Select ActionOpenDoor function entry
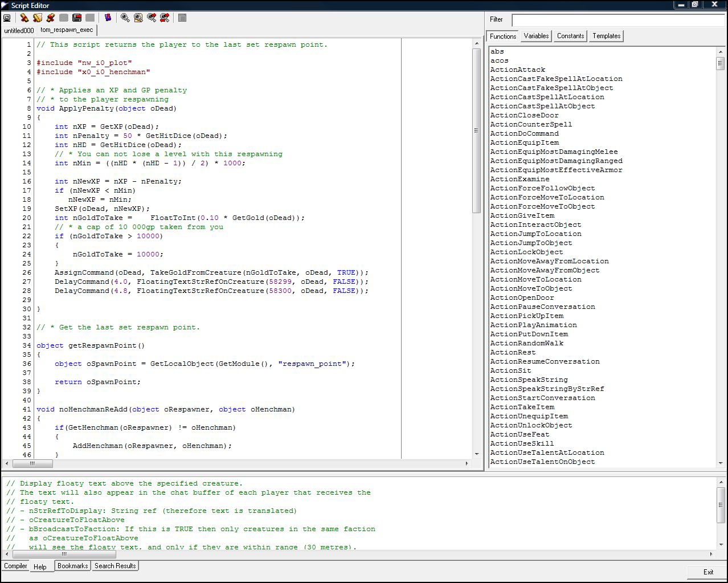The width and height of the screenshot is (728, 583). 522,297
